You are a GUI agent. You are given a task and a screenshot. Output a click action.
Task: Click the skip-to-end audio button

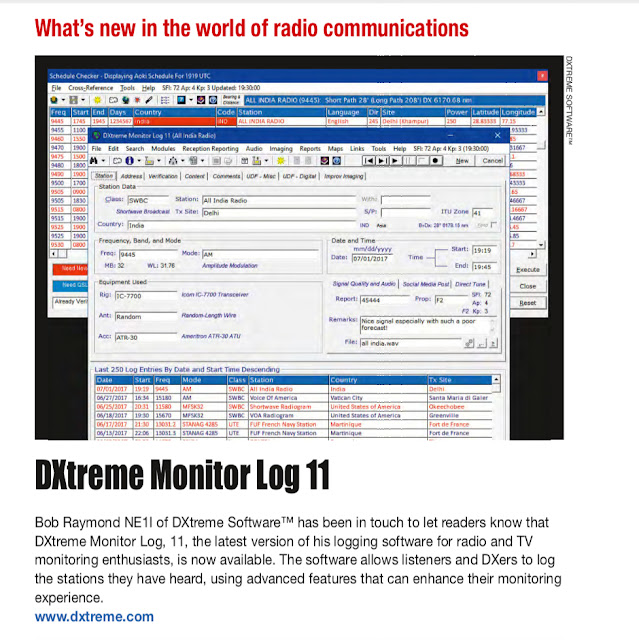382,161
